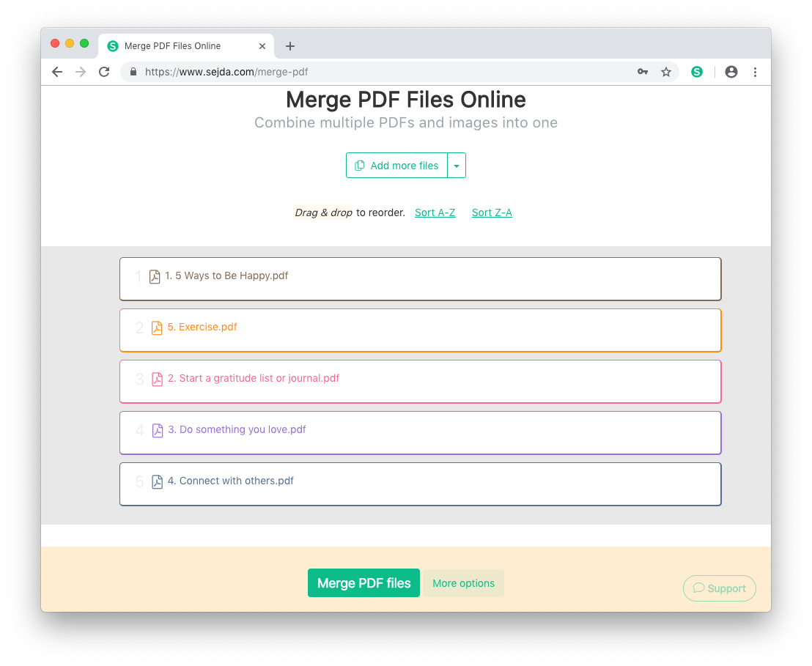Image resolution: width=812 pixels, height=666 pixels.
Task: Click the PDF icon on the gratitude journal file
Action: coord(157,379)
